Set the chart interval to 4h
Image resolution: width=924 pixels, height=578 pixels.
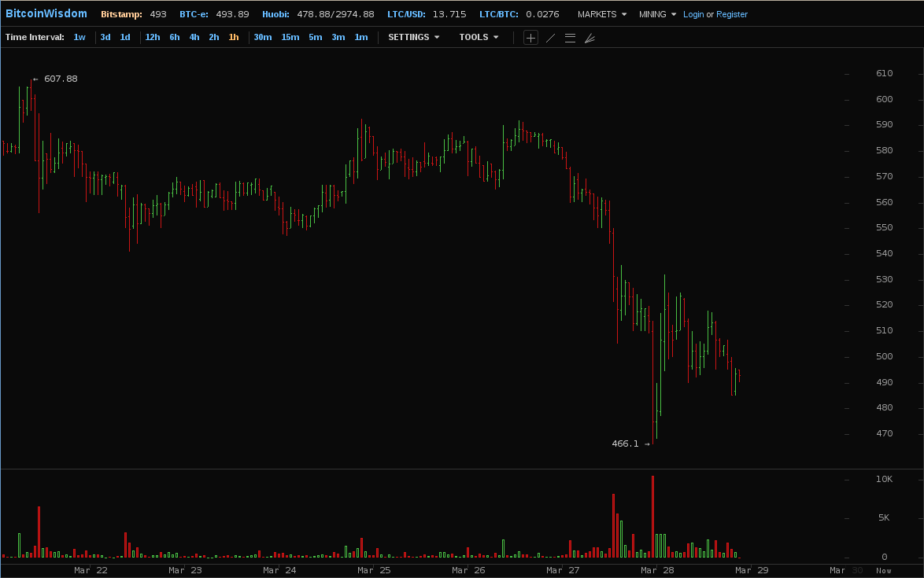pyautogui.click(x=194, y=37)
